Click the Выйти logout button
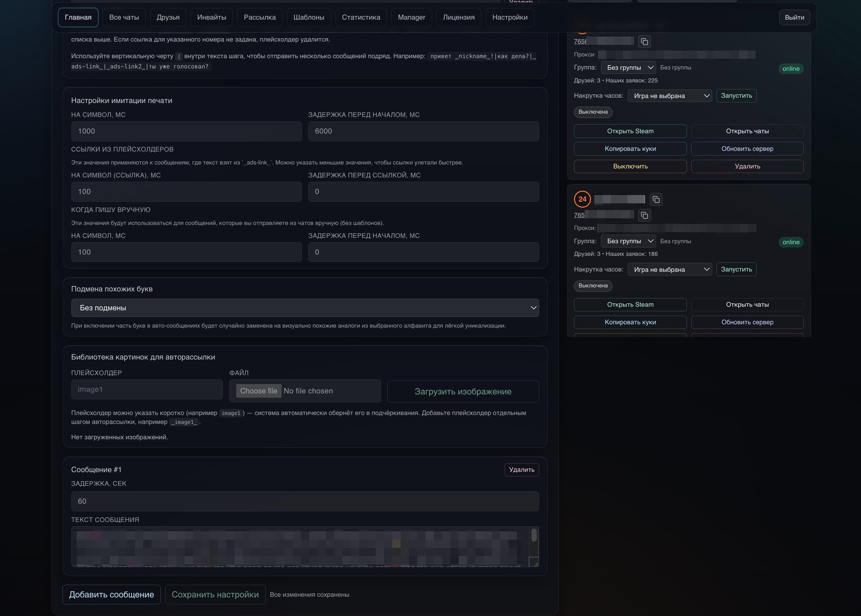The image size is (861, 616). pos(794,18)
